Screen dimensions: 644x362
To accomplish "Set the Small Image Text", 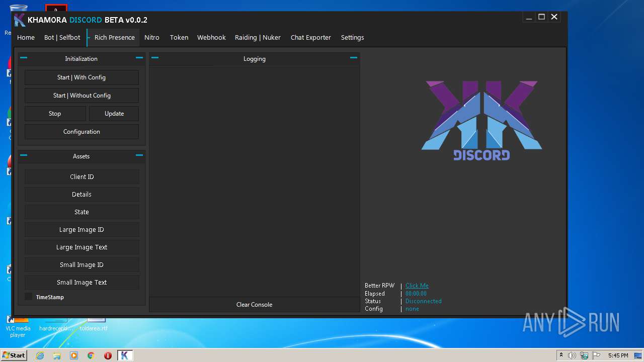I will pyautogui.click(x=82, y=283).
